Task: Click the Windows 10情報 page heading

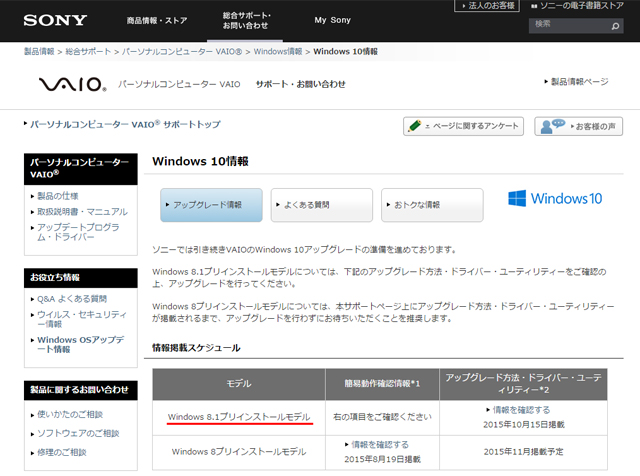Action: tap(200, 161)
